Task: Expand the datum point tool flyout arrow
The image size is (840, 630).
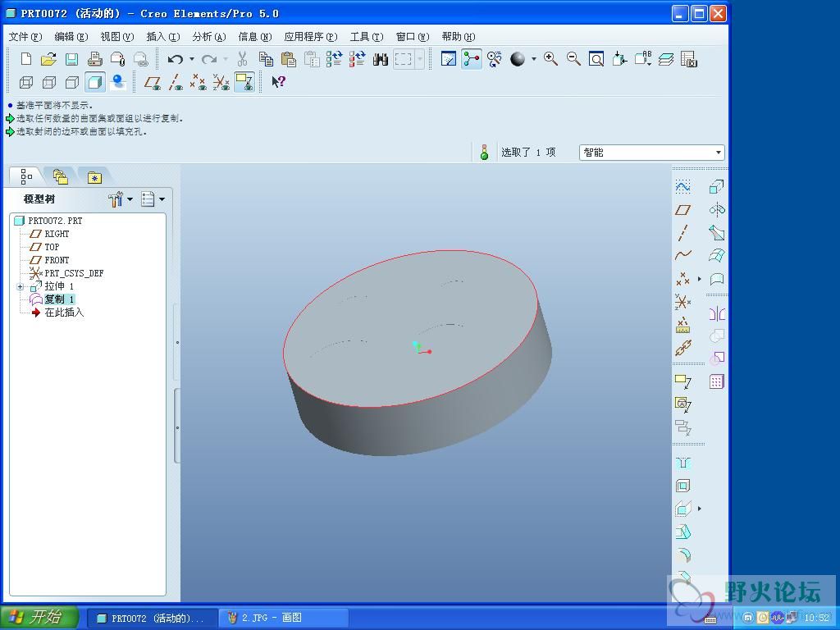Action: click(x=699, y=279)
